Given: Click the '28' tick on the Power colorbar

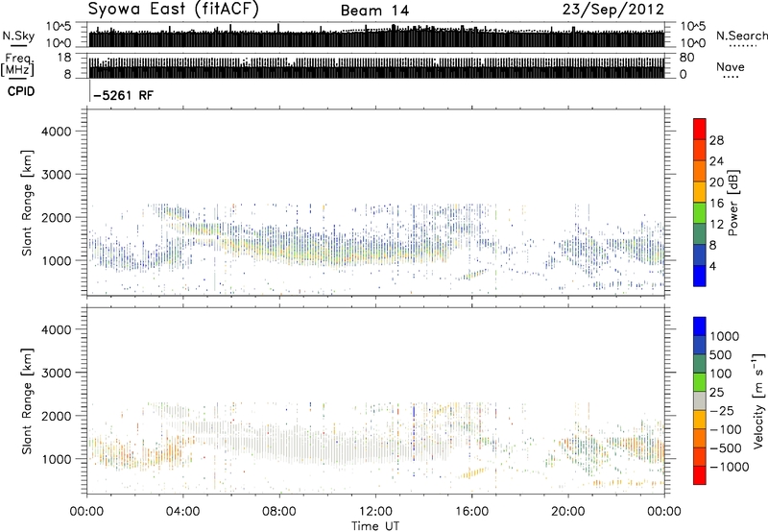Looking at the screenshot, I should 716,140.
